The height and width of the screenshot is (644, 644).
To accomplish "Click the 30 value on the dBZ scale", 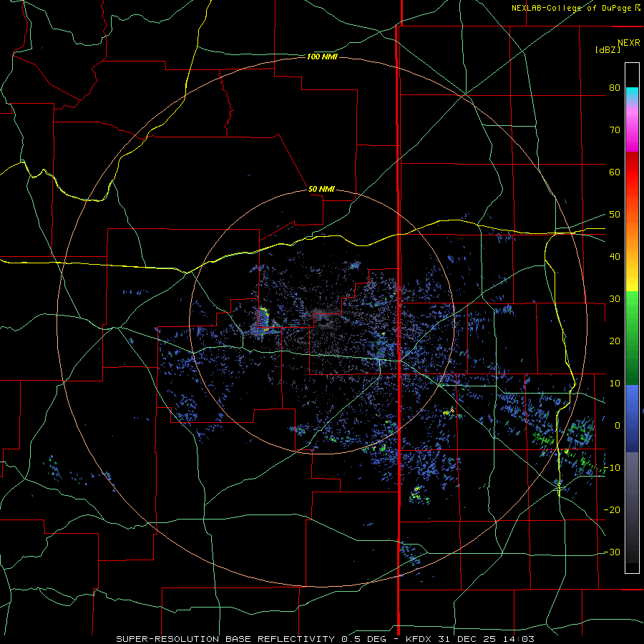I will click(615, 299).
